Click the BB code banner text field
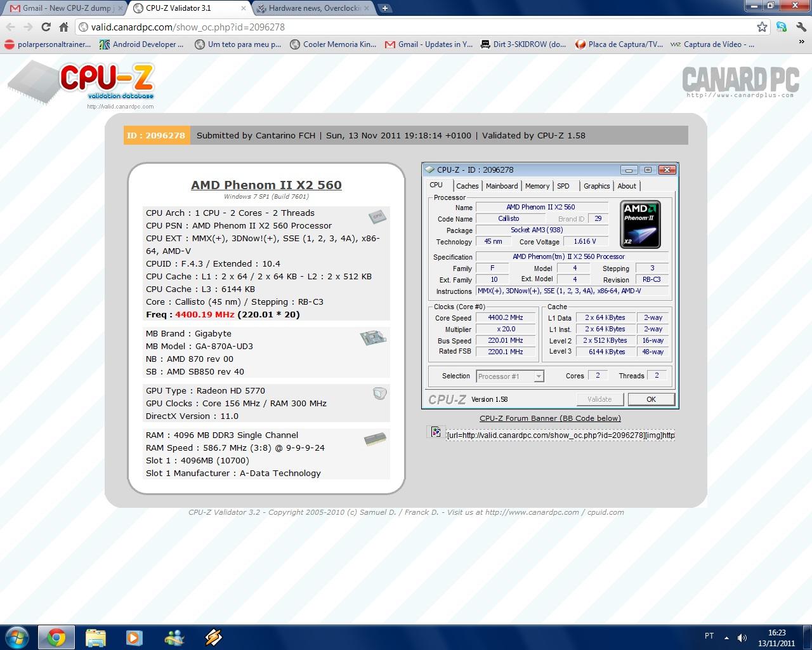812x650 pixels. point(560,435)
